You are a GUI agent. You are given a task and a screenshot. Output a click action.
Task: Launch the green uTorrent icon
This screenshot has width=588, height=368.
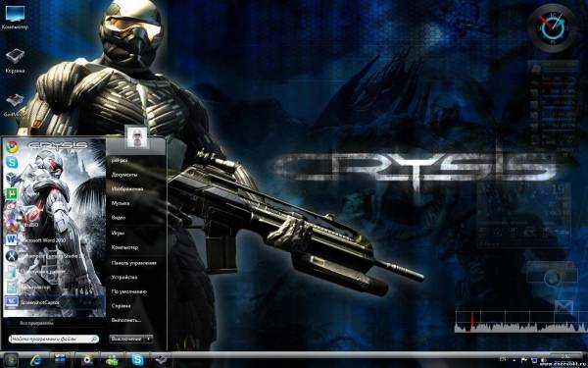pyautogui.click(x=12, y=193)
